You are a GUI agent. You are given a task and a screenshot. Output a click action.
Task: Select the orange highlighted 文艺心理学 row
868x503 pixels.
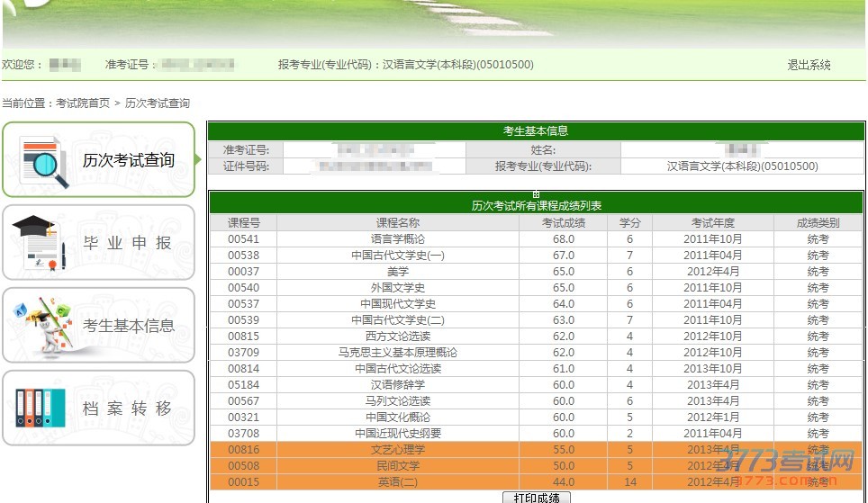point(397,450)
